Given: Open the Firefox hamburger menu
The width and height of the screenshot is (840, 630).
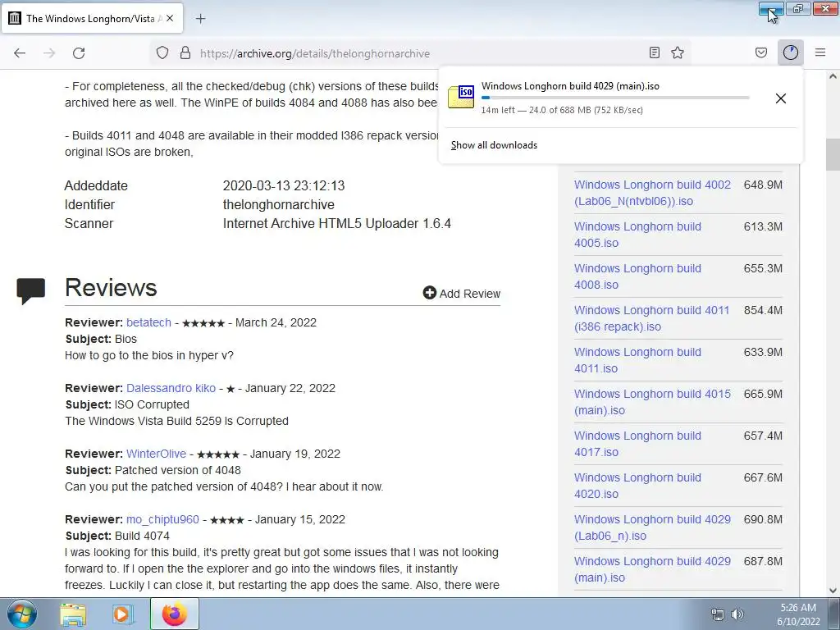Looking at the screenshot, I should tap(820, 52).
